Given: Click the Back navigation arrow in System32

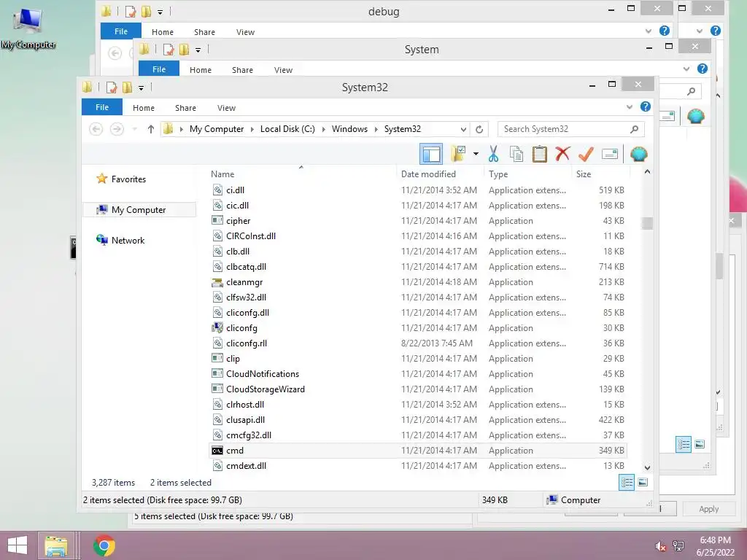Looking at the screenshot, I should tap(96, 128).
